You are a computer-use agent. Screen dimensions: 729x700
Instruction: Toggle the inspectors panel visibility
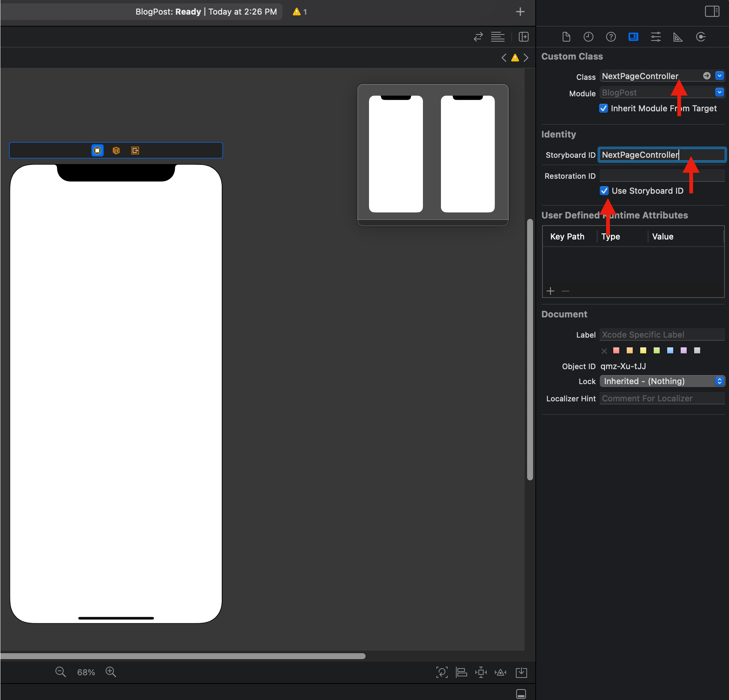[712, 11]
